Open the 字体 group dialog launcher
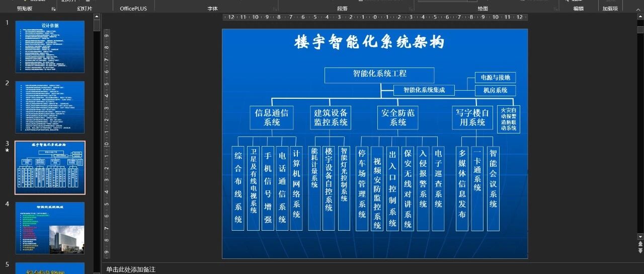 point(275,9)
